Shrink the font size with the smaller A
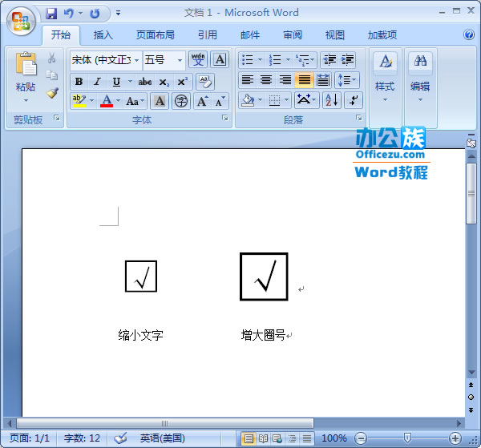 220,101
